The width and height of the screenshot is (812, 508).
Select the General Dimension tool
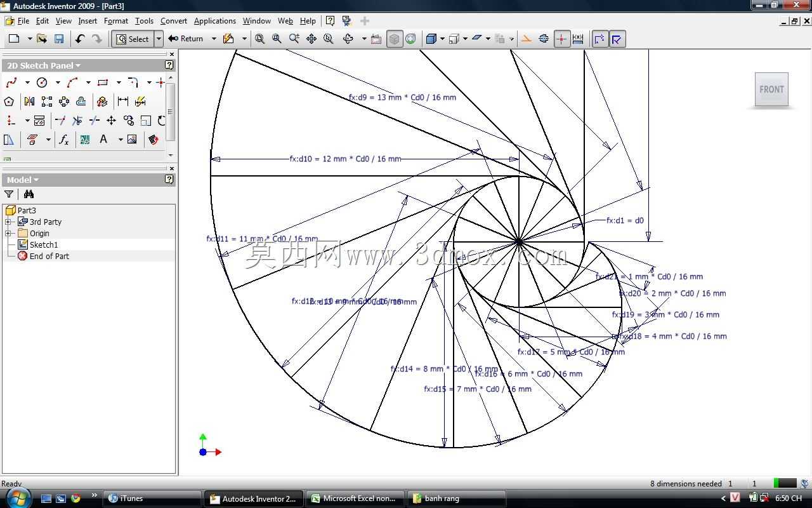click(123, 102)
